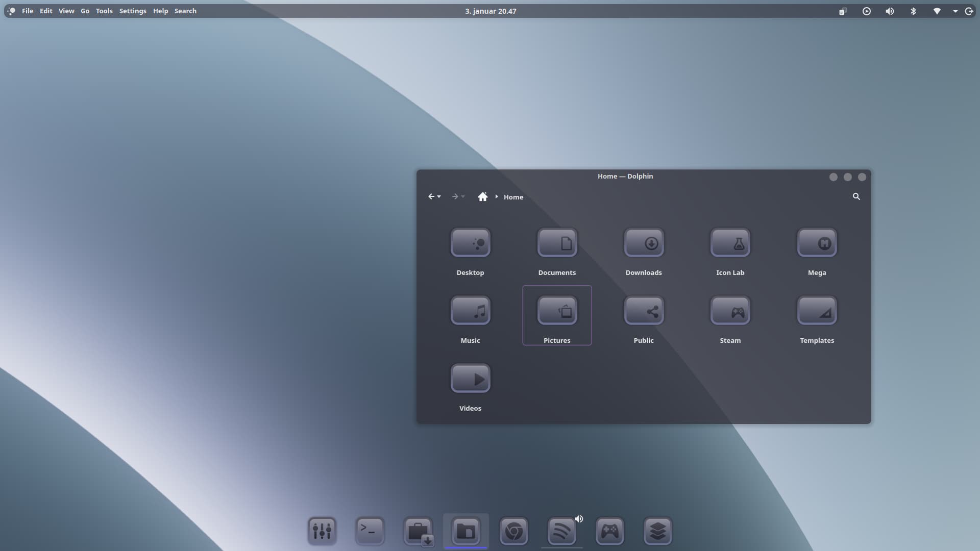Open terminal from the dock
This screenshot has height=551, width=980.
coord(370,531)
